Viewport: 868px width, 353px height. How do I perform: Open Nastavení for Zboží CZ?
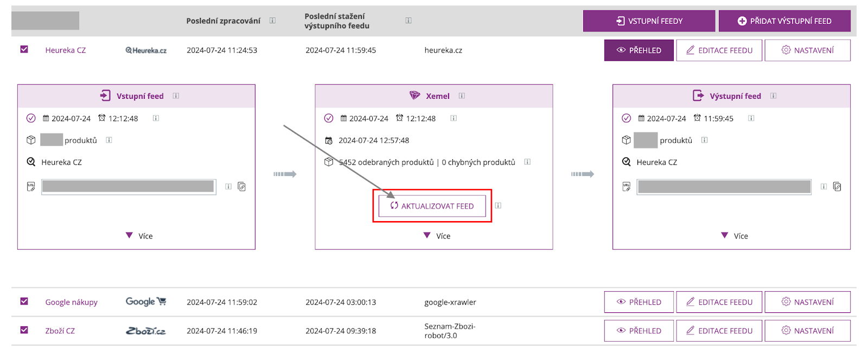[807, 331]
